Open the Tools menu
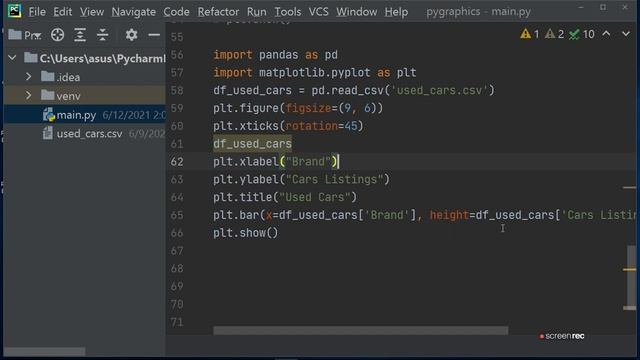640x360 pixels. click(x=287, y=12)
